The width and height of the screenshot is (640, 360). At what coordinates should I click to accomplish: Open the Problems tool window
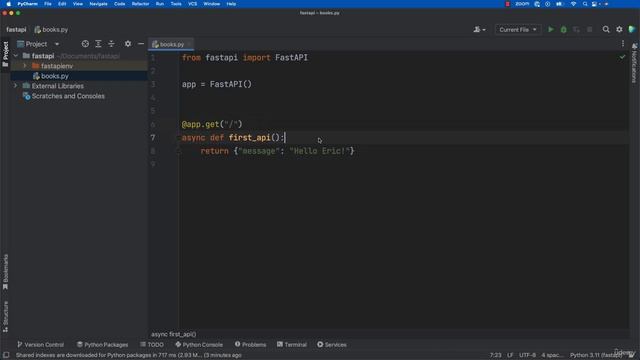[x=250, y=344]
